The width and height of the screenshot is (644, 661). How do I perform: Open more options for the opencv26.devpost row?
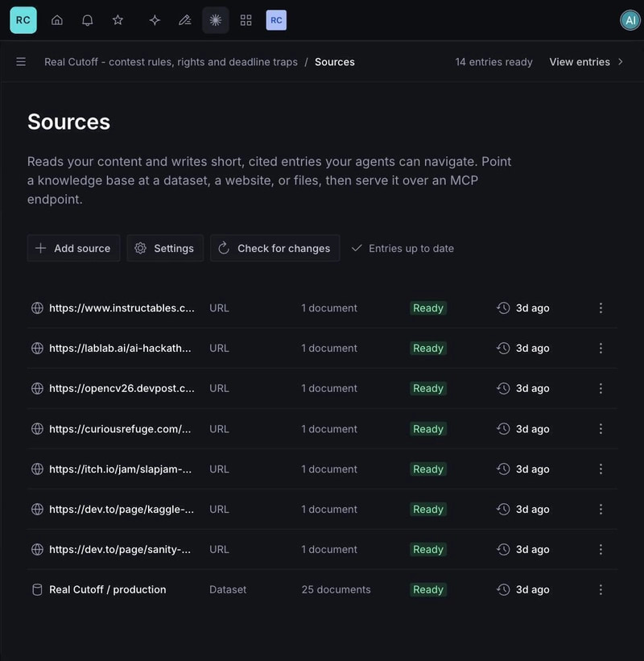601,388
